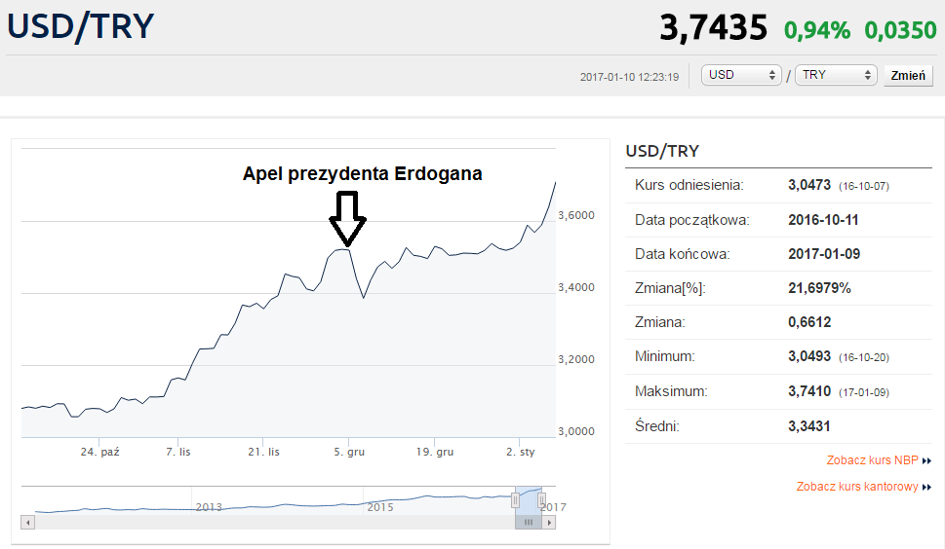Click the right scroll arrow under the navigator
Screen dimensions: 945x549
point(548,522)
